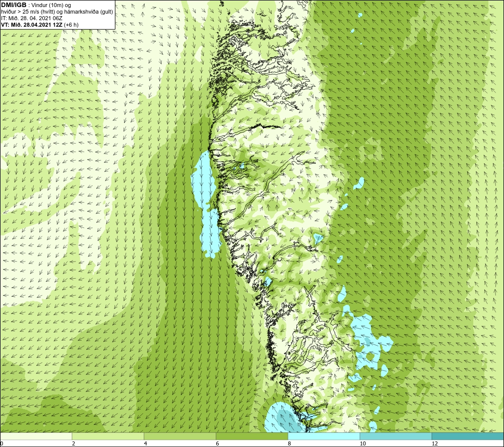The image size is (504, 447).
Task: Click the 'Vindur (10m) og' text
Action: coord(51,6)
